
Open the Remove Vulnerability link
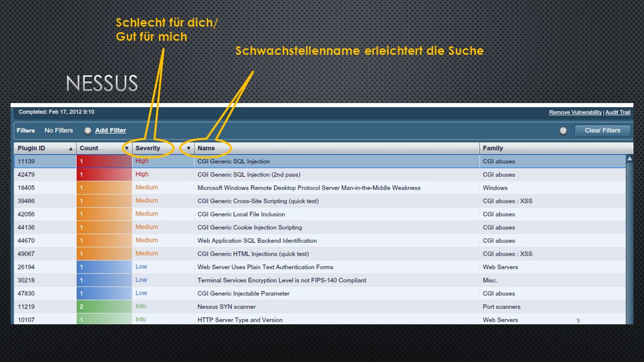(575, 112)
